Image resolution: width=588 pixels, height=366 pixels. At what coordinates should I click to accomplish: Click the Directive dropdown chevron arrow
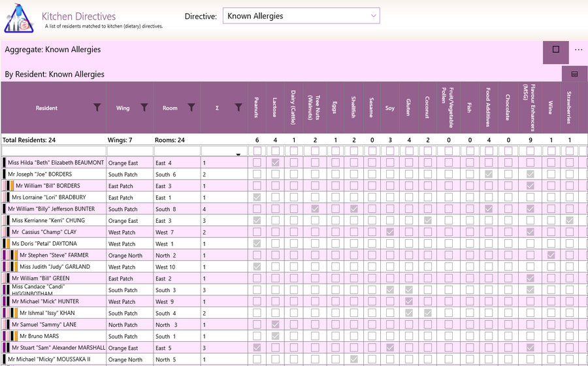tap(373, 16)
